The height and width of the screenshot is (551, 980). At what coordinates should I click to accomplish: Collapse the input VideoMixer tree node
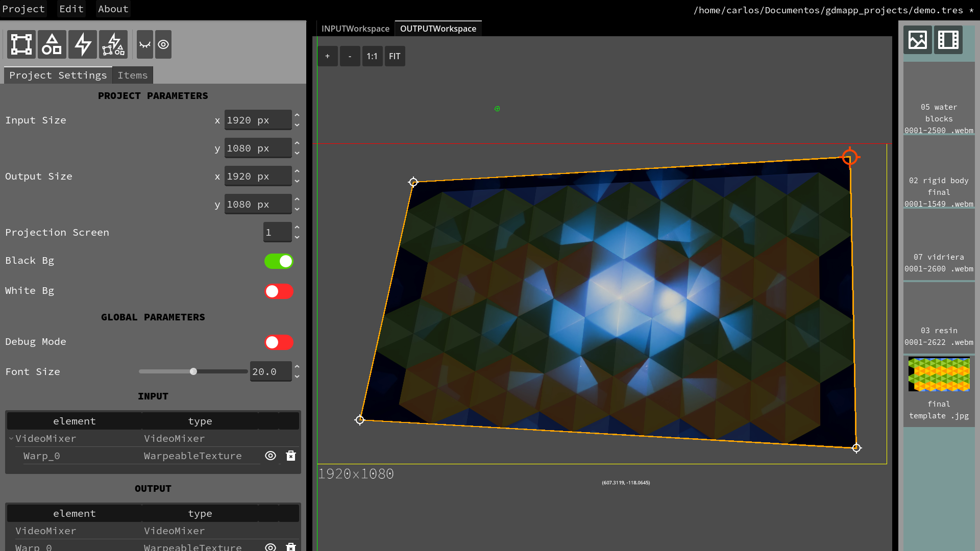[11, 439]
